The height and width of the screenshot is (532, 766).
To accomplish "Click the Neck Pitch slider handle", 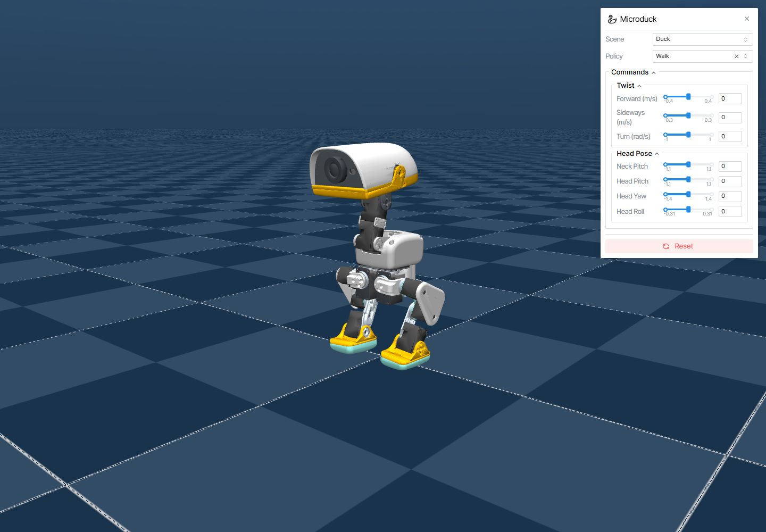I will coord(688,164).
